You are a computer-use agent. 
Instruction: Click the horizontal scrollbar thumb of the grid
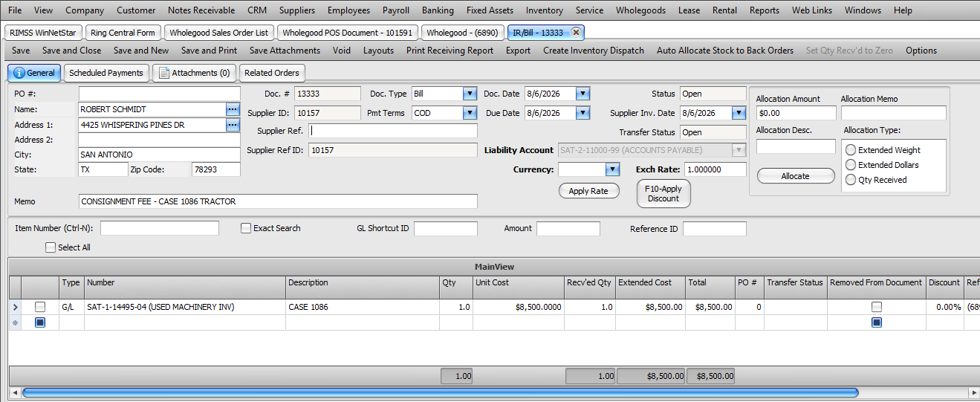(x=440, y=392)
